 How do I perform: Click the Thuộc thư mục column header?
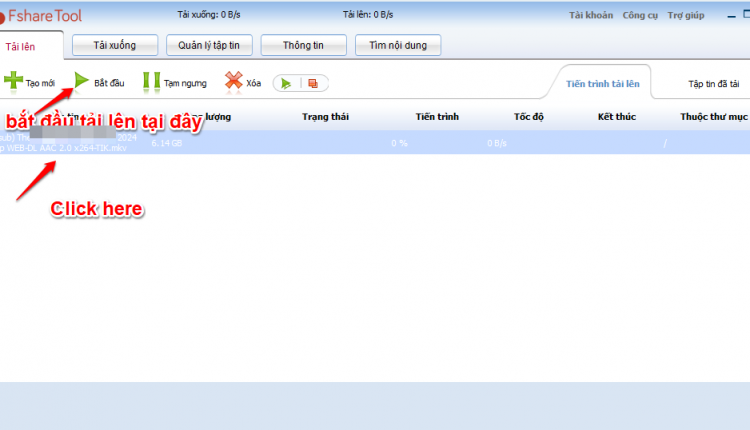714,117
